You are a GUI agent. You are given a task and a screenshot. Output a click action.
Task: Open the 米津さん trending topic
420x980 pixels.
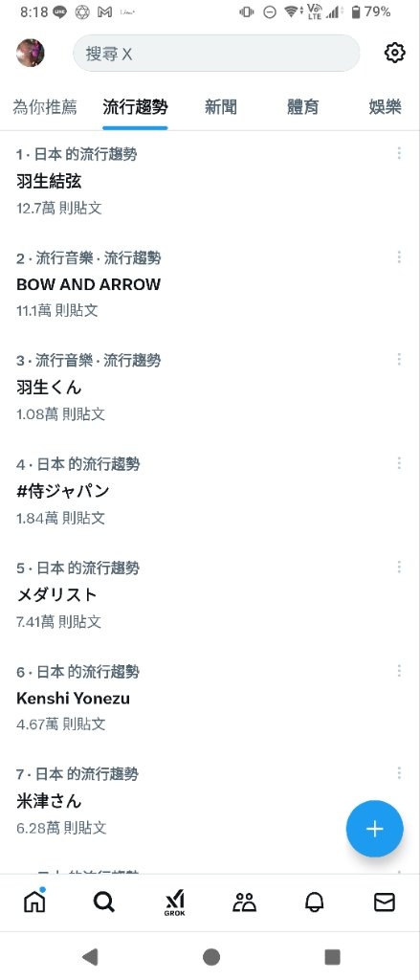click(210, 801)
